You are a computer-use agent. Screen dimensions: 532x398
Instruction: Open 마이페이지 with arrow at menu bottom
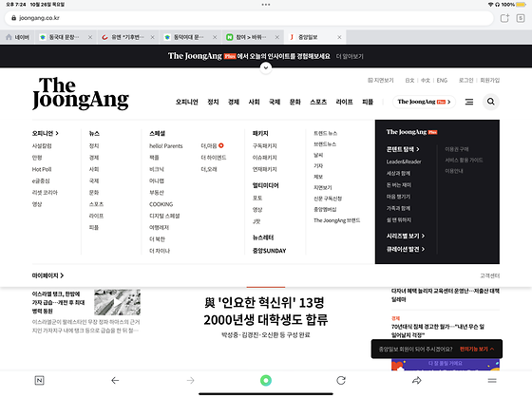(47, 275)
